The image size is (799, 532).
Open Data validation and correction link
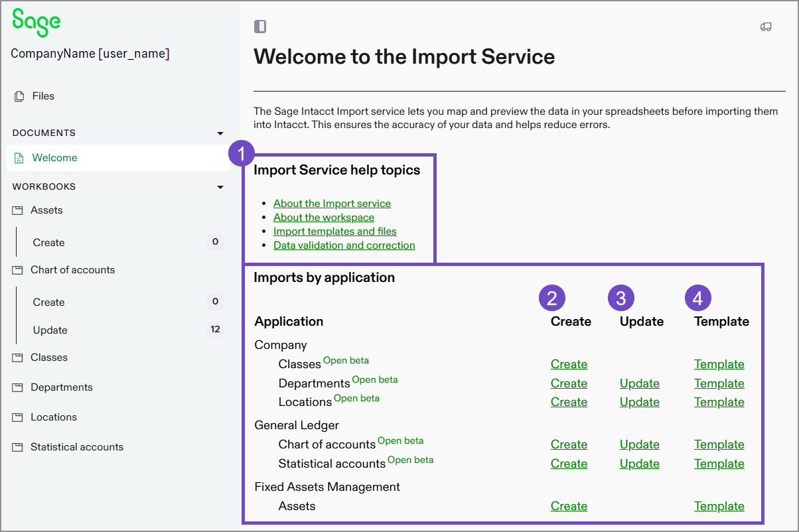coord(344,245)
